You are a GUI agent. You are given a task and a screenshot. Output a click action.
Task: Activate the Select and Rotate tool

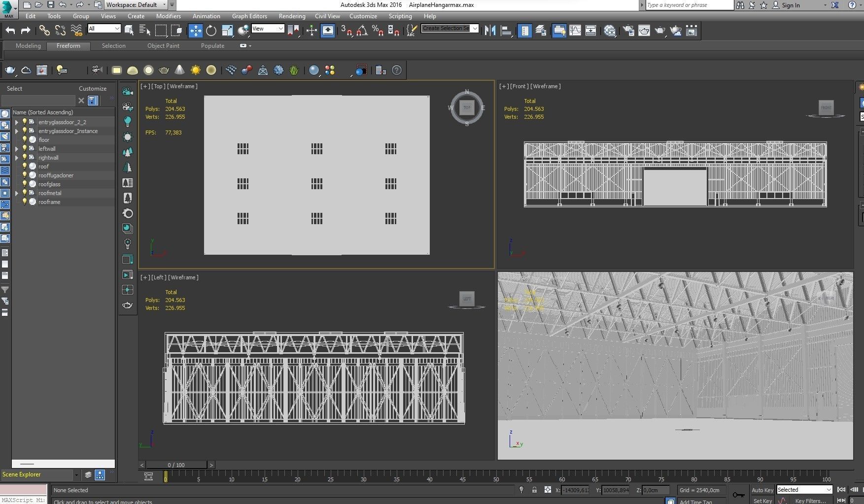(x=211, y=31)
